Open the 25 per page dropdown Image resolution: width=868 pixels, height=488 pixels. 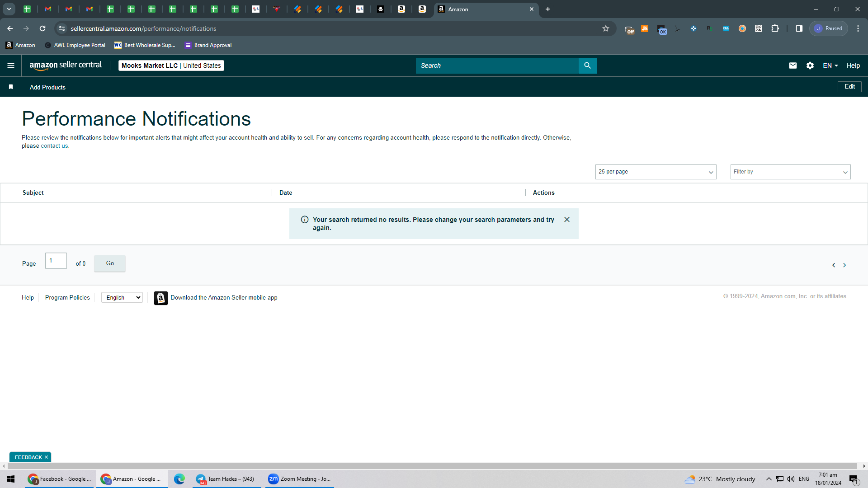(656, 172)
